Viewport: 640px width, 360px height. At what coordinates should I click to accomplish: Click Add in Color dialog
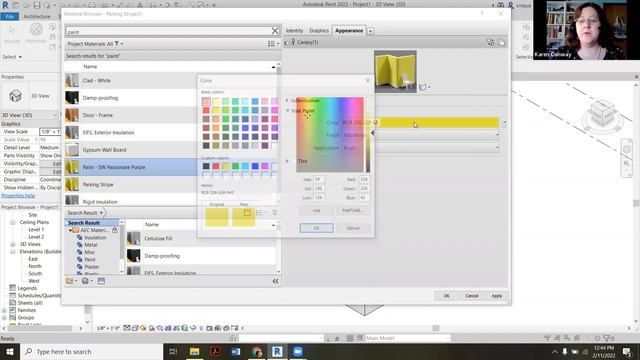(316, 210)
